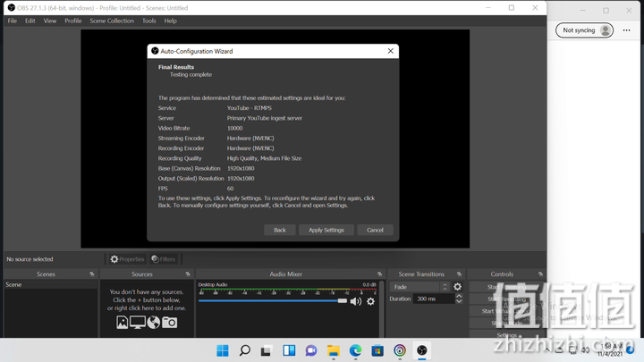Open the View menu

click(50, 21)
